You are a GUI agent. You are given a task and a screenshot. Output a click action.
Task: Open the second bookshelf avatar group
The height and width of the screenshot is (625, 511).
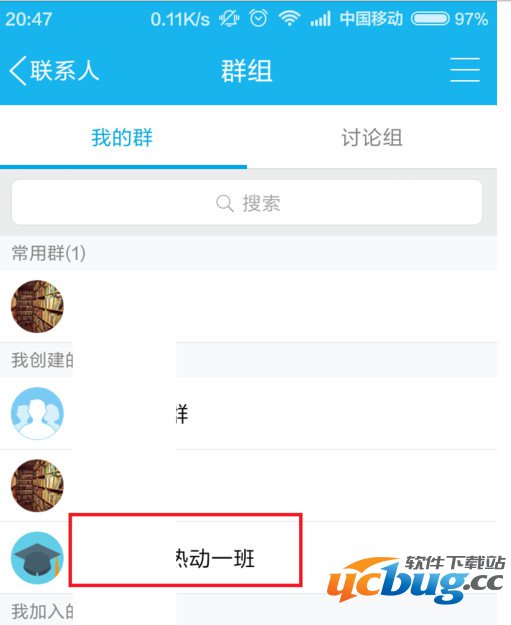coord(37,485)
